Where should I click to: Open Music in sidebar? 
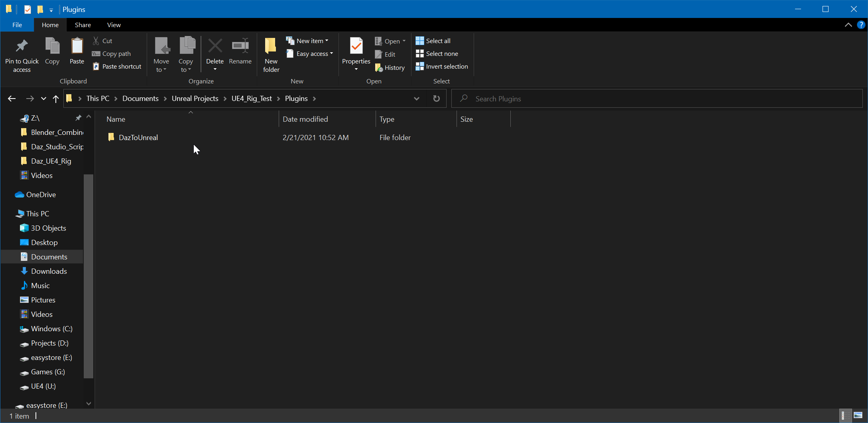tap(35, 285)
